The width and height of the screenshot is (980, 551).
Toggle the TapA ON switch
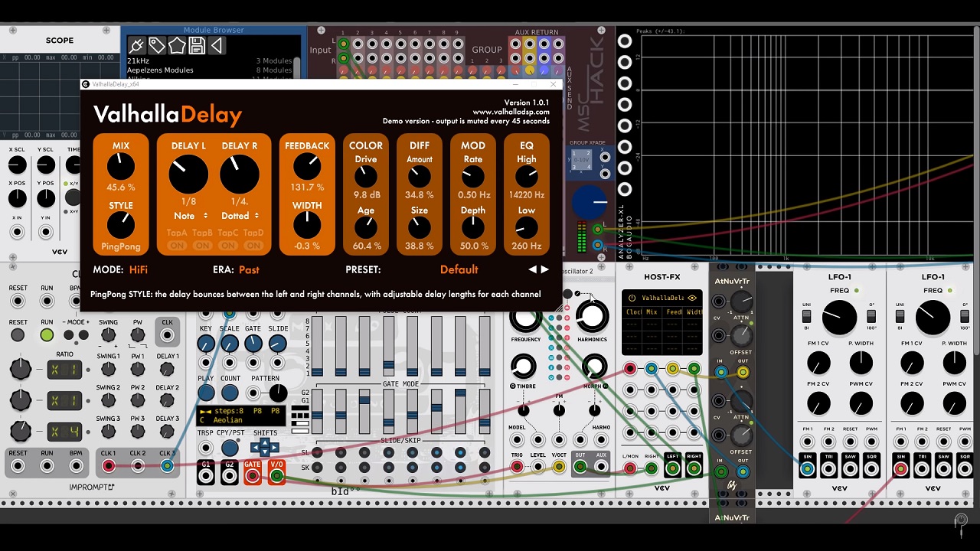[x=177, y=246]
